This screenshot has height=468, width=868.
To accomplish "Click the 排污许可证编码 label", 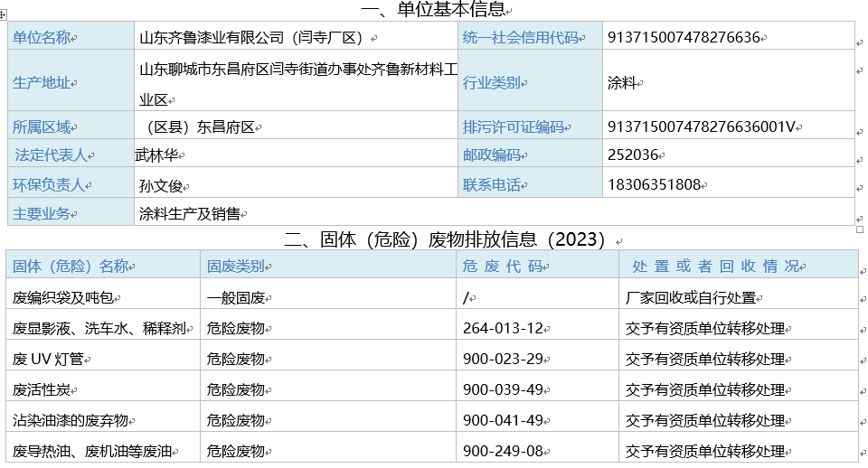I will tap(513, 127).
